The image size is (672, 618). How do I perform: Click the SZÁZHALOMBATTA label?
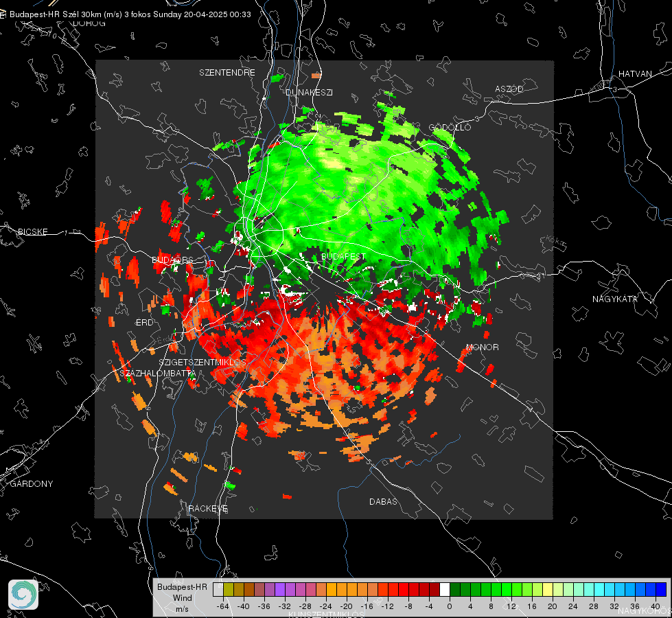pyautogui.click(x=158, y=373)
